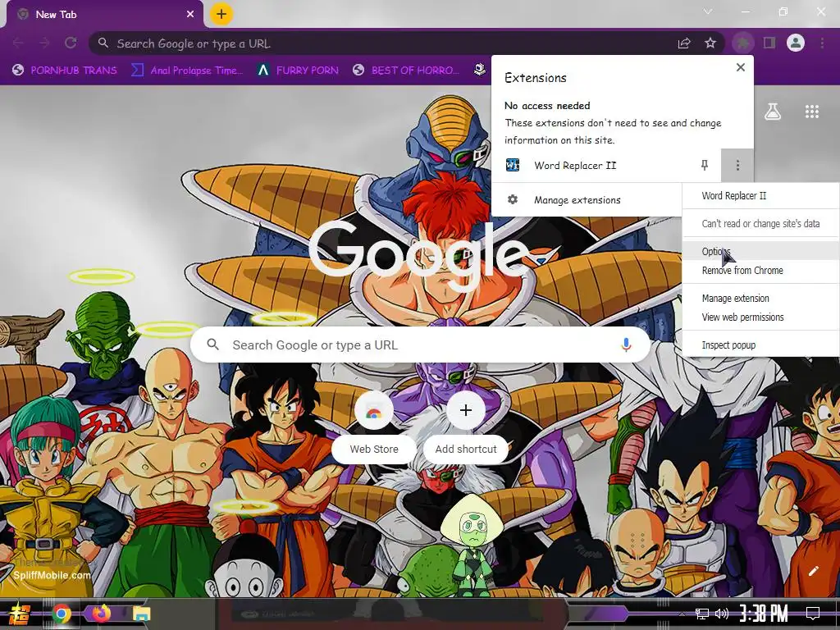Start voice search with microphone
The width and height of the screenshot is (840, 630).
(x=626, y=345)
